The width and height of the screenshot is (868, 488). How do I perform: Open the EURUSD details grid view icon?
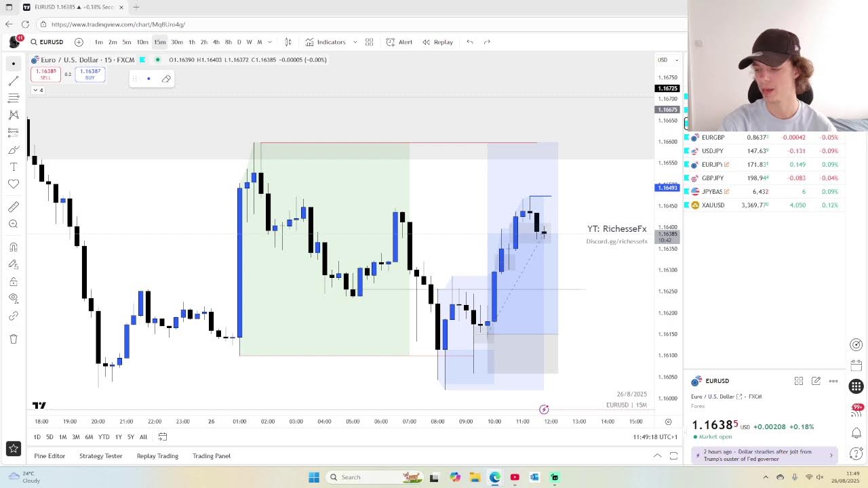click(799, 381)
